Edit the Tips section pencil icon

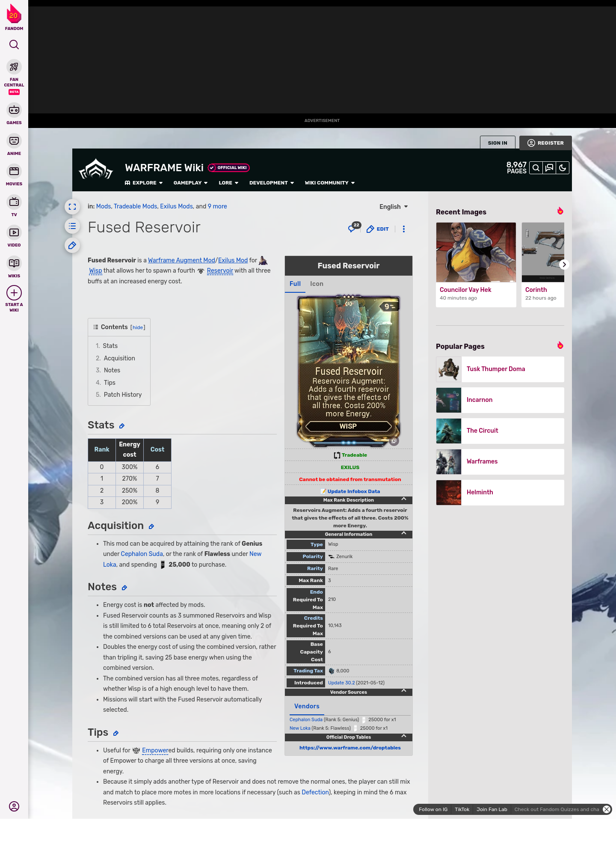(116, 733)
